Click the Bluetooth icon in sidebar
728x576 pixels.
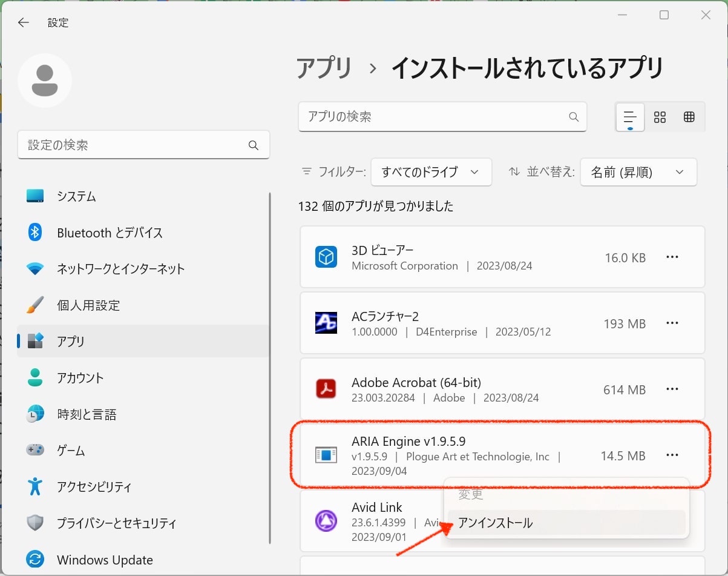35,232
